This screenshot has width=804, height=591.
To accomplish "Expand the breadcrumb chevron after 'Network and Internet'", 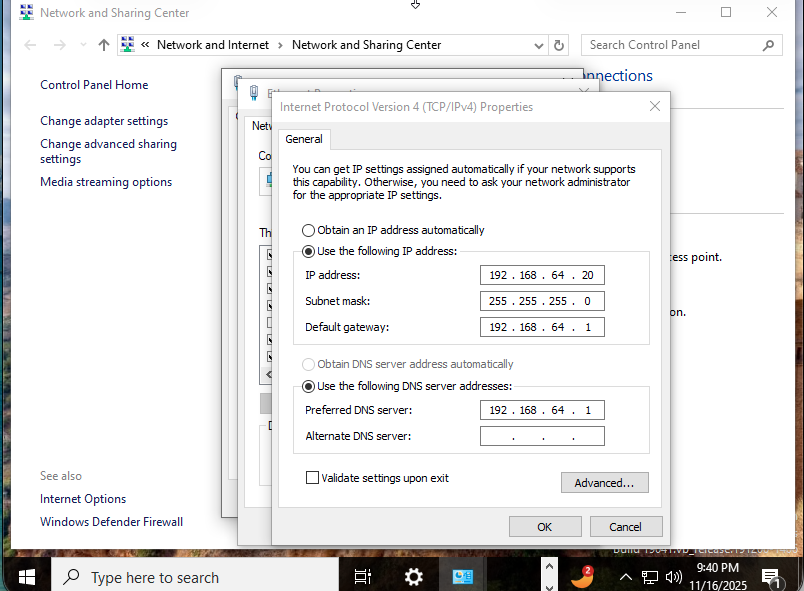I will coord(280,44).
